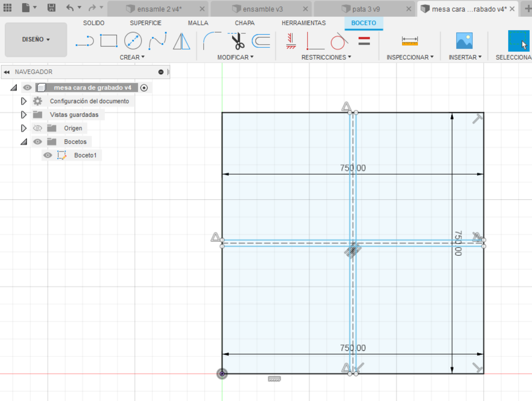532x401 pixels.
Task: Select the Trim scissors tool
Action: (237, 41)
